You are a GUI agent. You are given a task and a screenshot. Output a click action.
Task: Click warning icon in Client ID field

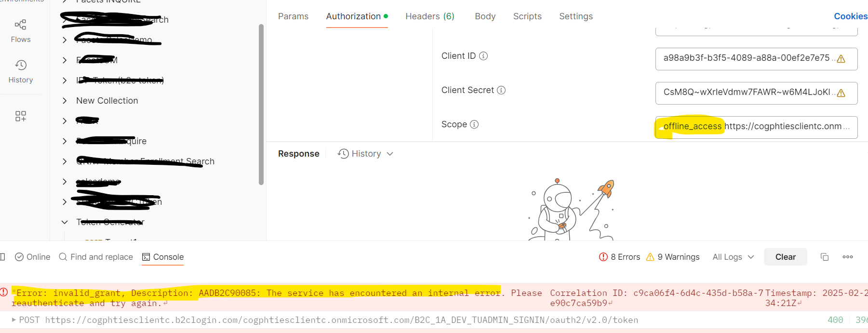841,59
